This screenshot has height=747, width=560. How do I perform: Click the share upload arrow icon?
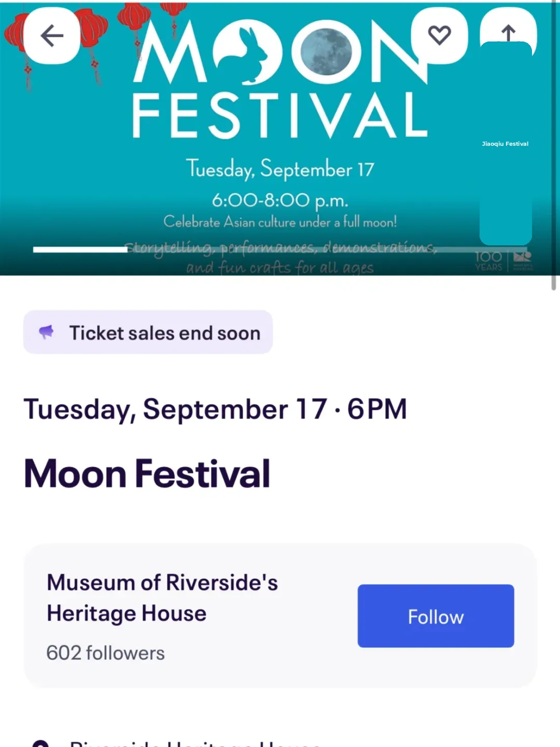[507, 33]
